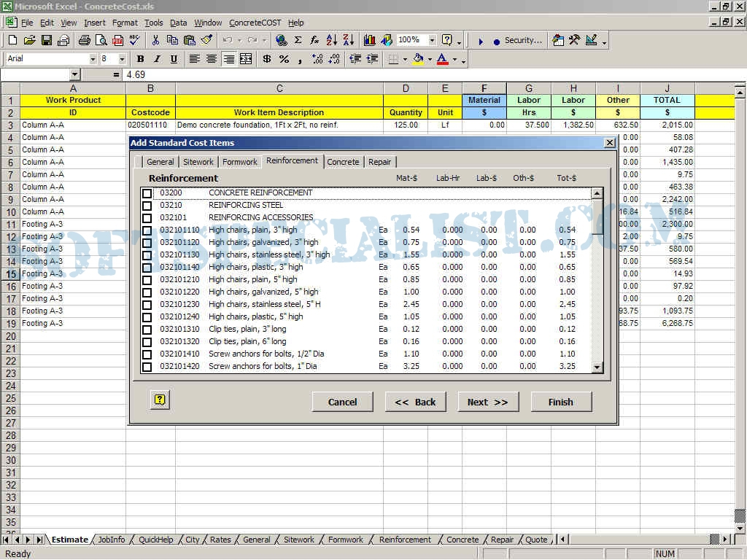
Task: Click the Next >> button
Action: click(x=488, y=402)
